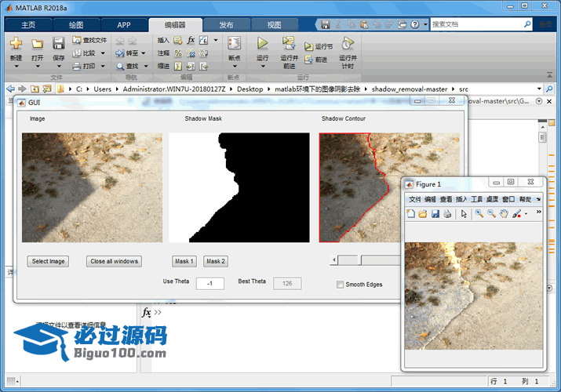This screenshot has width=561, height=392.
Task: Click the Run and Advance icon
Action: (x=289, y=43)
